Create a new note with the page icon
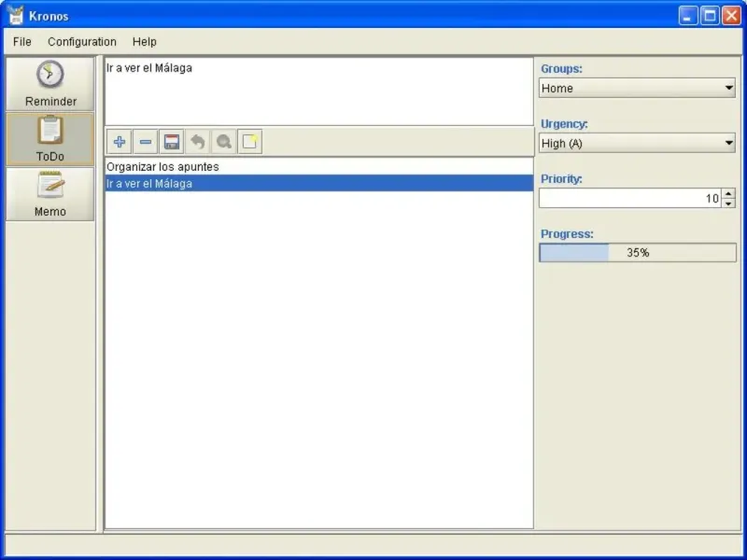This screenshot has width=747, height=560. [x=250, y=142]
